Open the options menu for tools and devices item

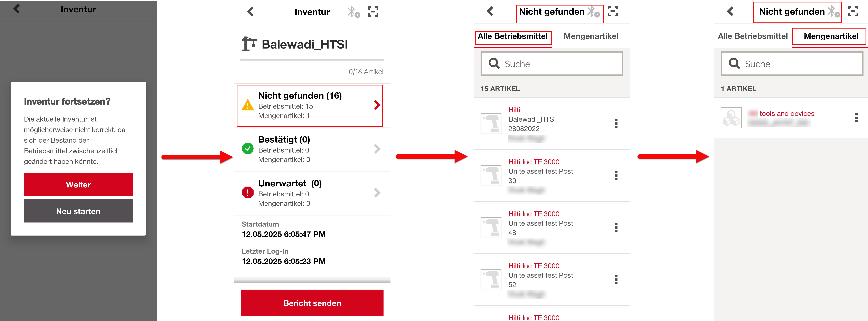coord(857,118)
